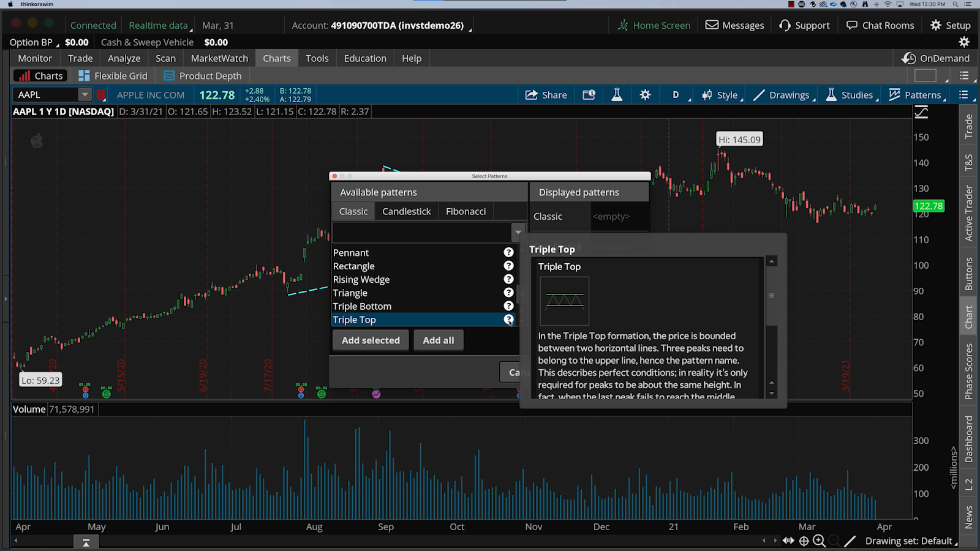Open the D time frame dropdown

(x=676, y=94)
